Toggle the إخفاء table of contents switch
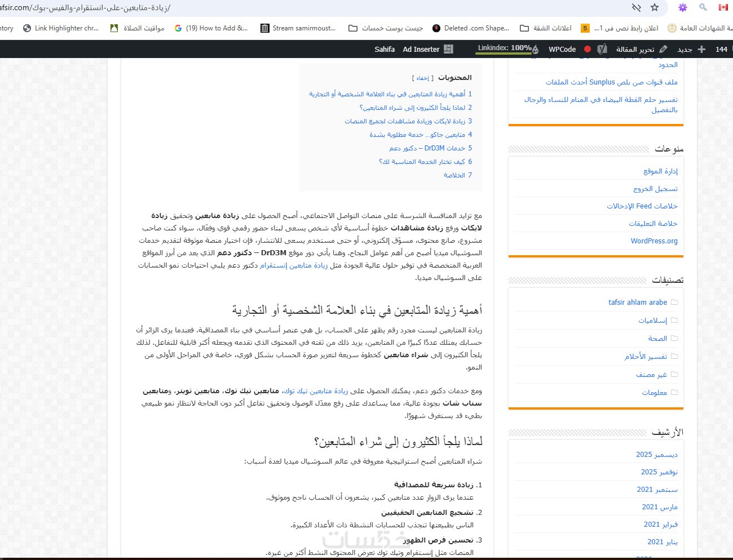The image size is (733, 560). [x=423, y=78]
